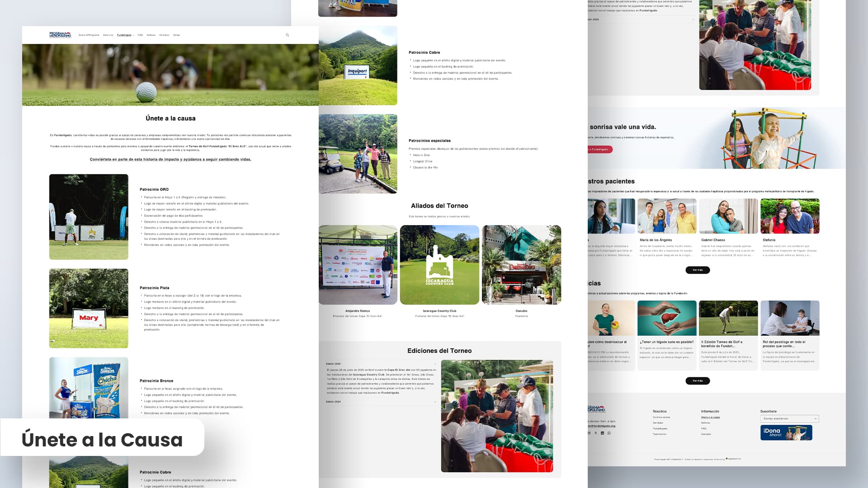
Task: Click the 'Patrocinios especiales' heading
Action: [429, 141]
